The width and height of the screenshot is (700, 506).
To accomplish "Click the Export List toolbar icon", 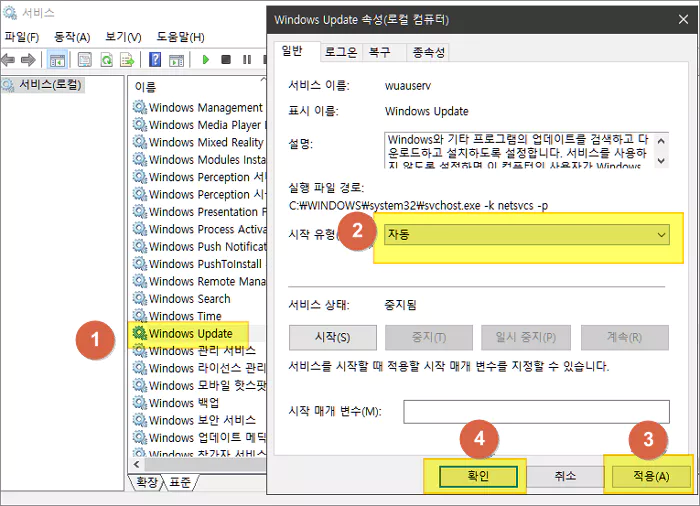I will coord(127,59).
